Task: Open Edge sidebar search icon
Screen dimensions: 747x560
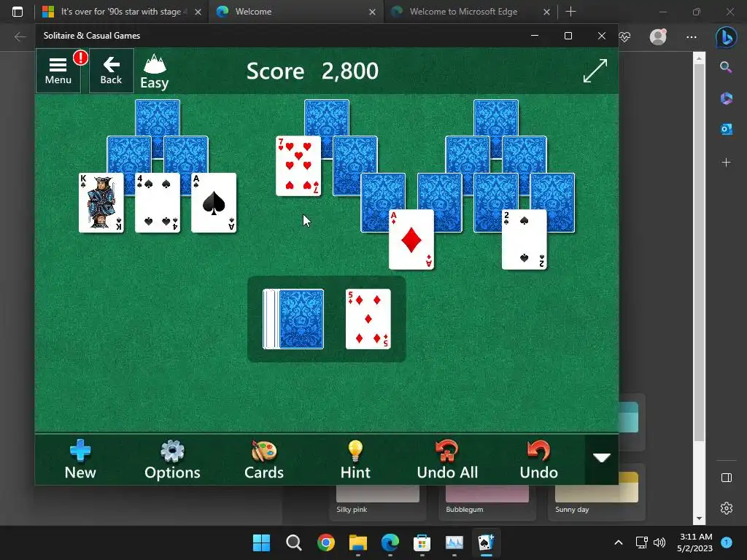Action: coord(726,67)
